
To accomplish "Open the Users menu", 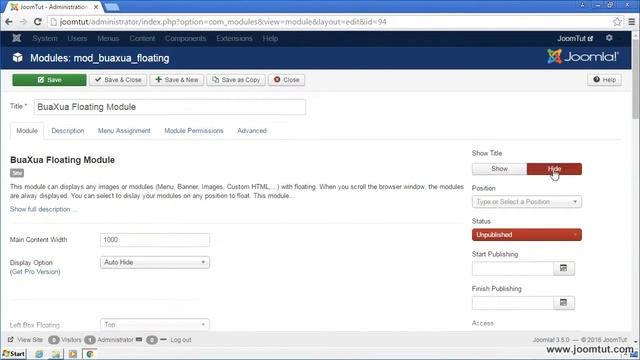I will [x=77, y=38].
